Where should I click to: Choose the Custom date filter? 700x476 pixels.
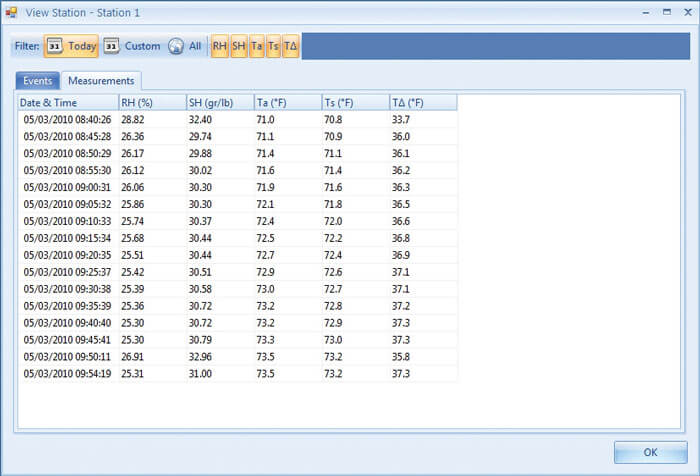[132, 46]
